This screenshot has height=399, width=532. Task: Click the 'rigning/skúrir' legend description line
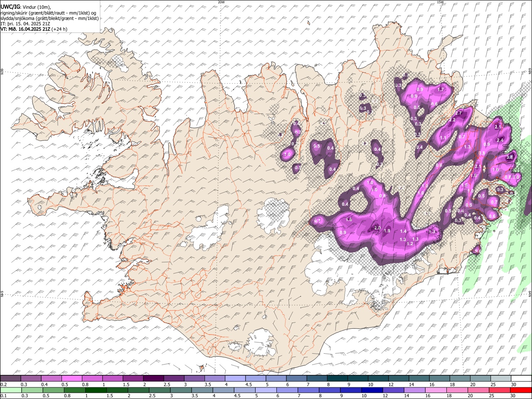click(48, 13)
